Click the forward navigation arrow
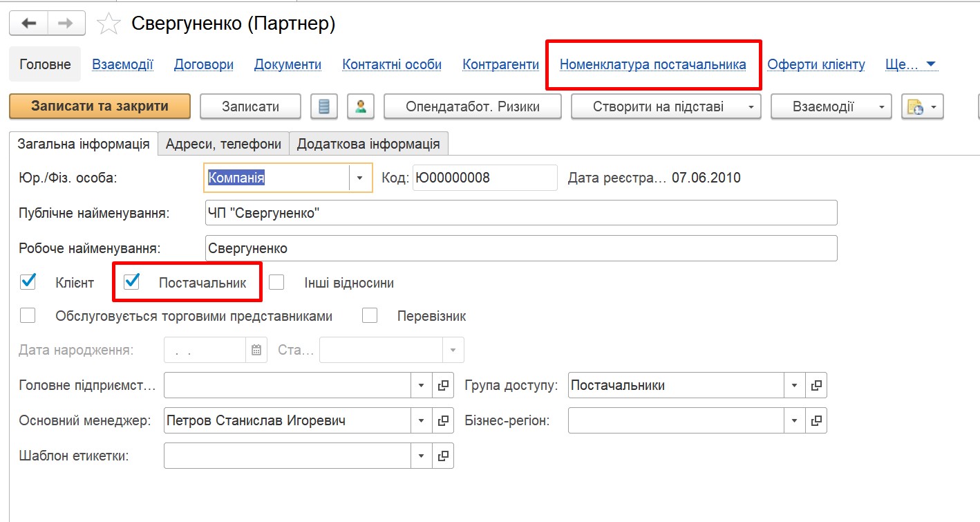This screenshot has height=522, width=980. (66, 24)
